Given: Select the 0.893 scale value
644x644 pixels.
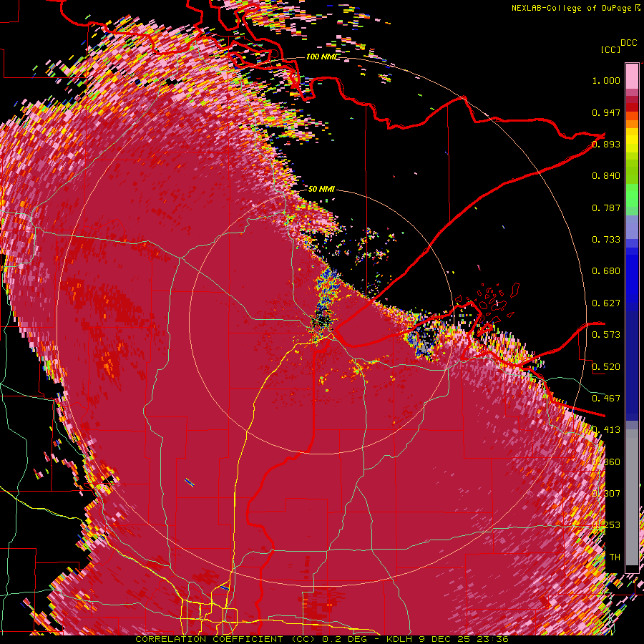Looking at the screenshot, I should pyautogui.click(x=606, y=144).
